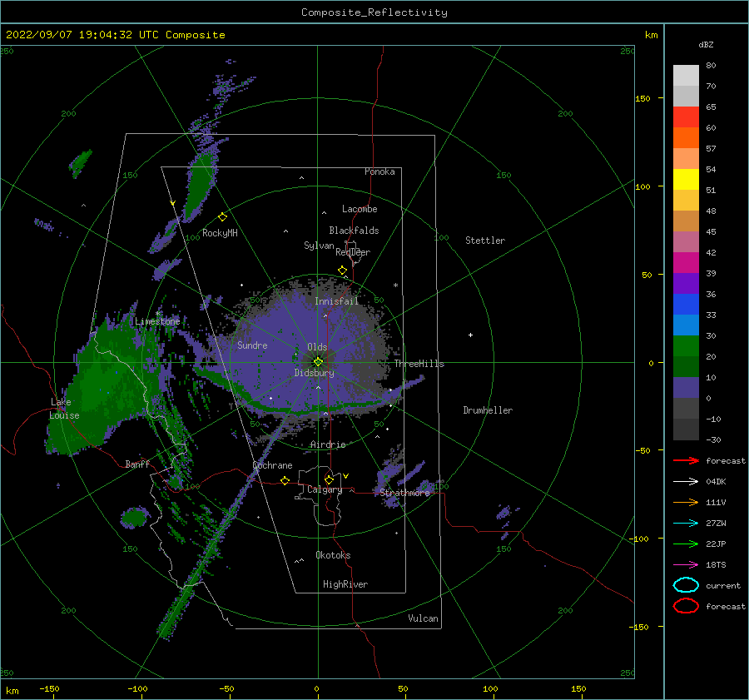749x700 pixels.
Task: Click the Stettler town label
Action: click(x=485, y=241)
